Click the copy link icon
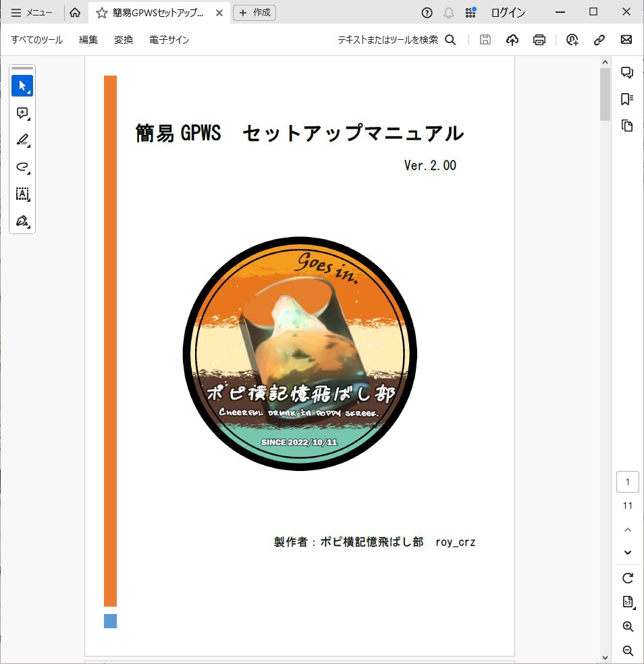Screen dimensions: 644x664 (599, 40)
